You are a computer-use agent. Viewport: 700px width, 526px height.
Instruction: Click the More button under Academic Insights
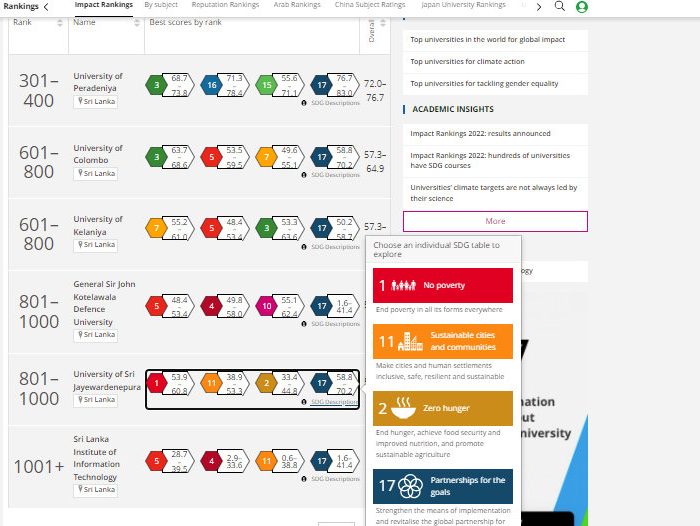click(x=495, y=221)
